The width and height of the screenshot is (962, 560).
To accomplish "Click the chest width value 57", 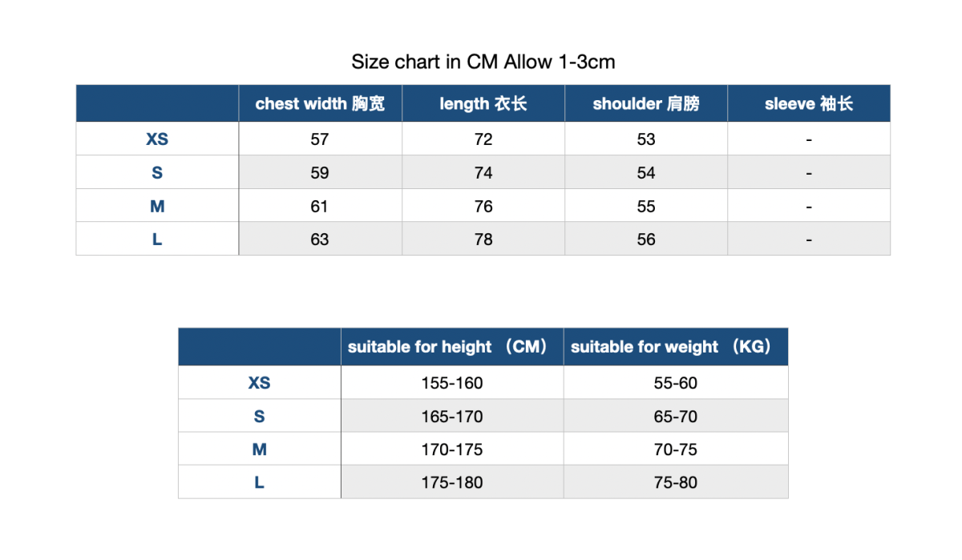I will pyautogui.click(x=320, y=139).
